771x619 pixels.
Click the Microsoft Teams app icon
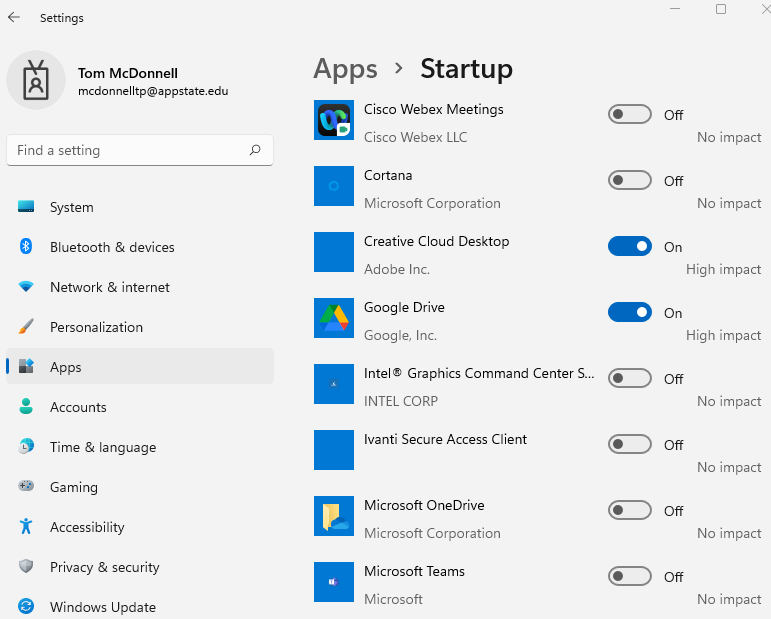pos(334,582)
